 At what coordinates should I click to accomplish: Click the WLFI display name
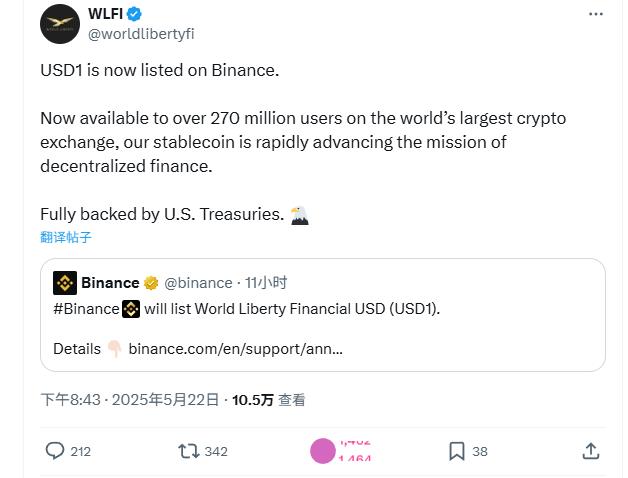pyautogui.click(x=105, y=14)
